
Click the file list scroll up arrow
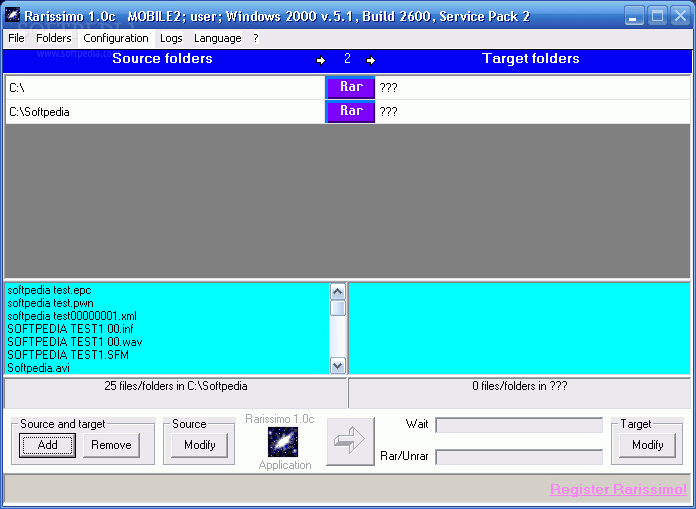(338, 292)
